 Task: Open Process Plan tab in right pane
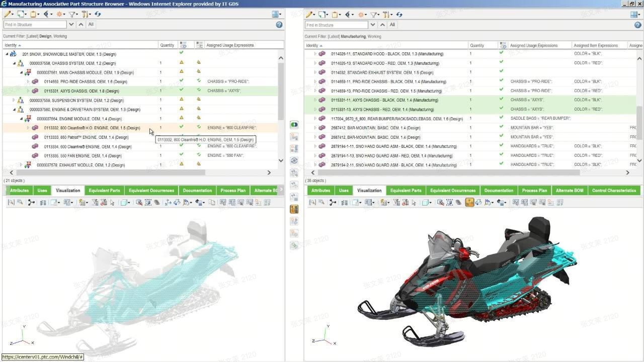534,191
